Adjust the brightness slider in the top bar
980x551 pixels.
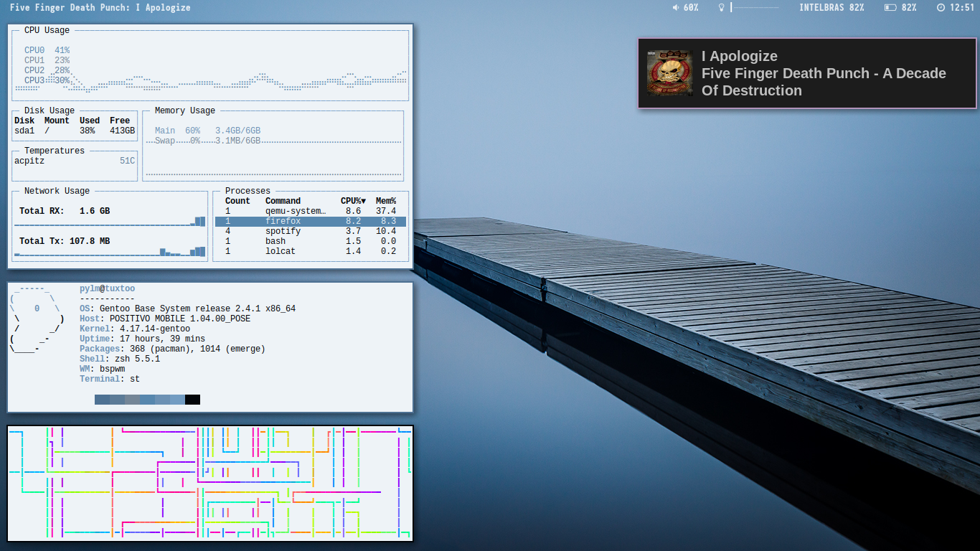[755, 7]
